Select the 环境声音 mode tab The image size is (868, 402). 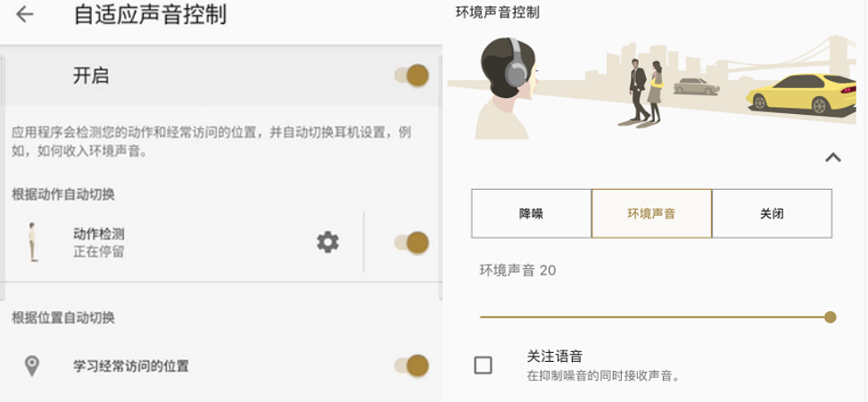coord(651,214)
